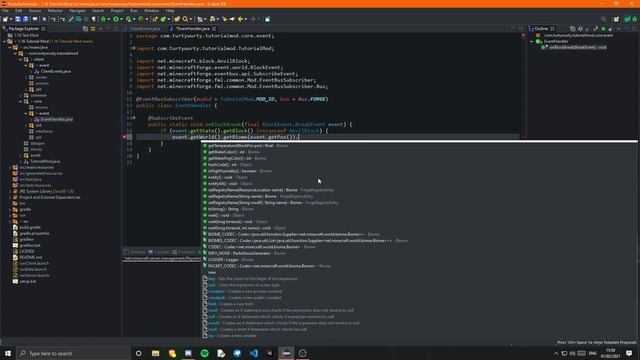Open the notification center icon
This screenshot has height=360, width=640.
click(x=629, y=353)
